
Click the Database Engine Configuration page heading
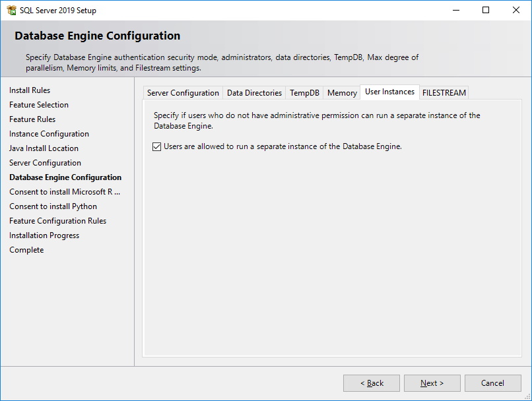coord(98,36)
